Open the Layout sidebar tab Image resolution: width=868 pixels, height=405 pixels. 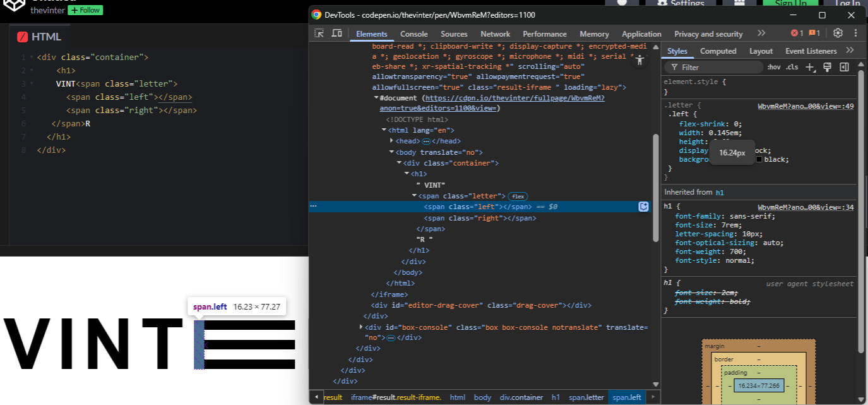(761, 51)
